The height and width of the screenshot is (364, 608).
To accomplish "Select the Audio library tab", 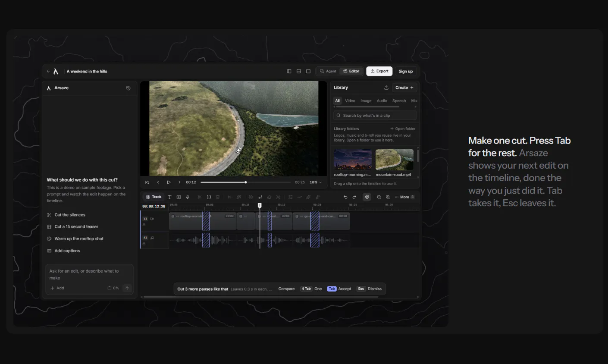I will point(382,101).
